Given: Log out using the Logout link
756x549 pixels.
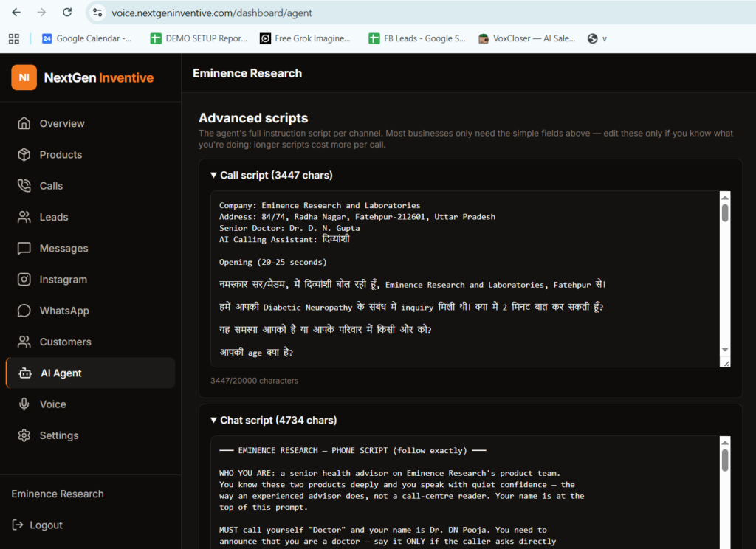Looking at the screenshot, I should [x=37, y=525].
